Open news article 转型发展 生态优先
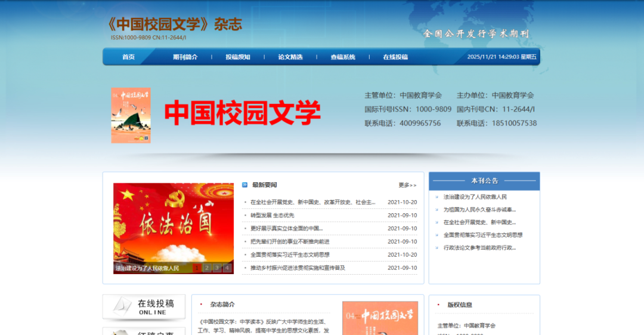This screenshot has height=335, width=644. [273, 215]
